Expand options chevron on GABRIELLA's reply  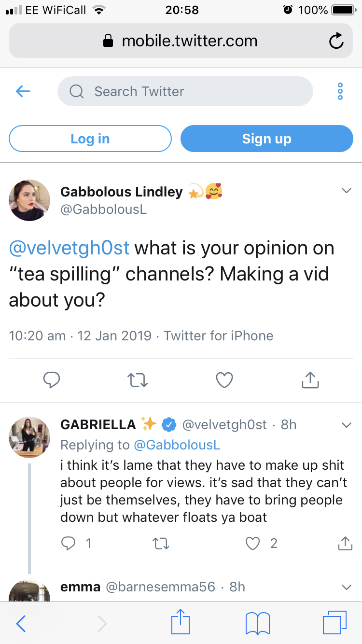click(346, 425)
